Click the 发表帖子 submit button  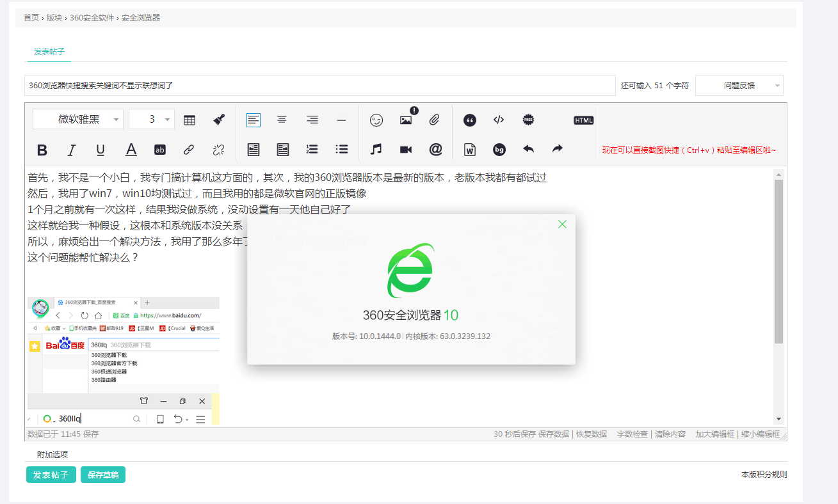point(51,475)
